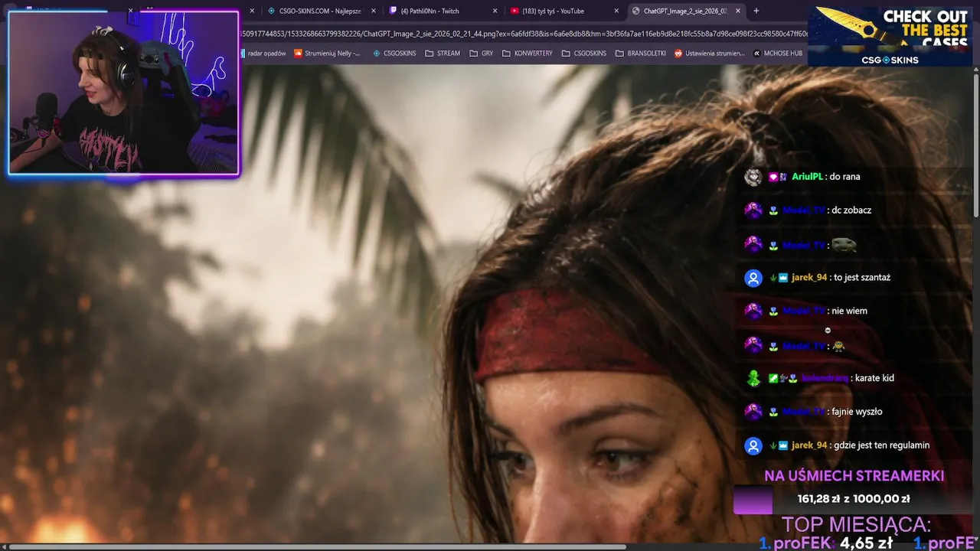This screenshot has width=980, height=551.
Task: Click the chat message 'dc zobacz'
Action: tap(851, 210)
